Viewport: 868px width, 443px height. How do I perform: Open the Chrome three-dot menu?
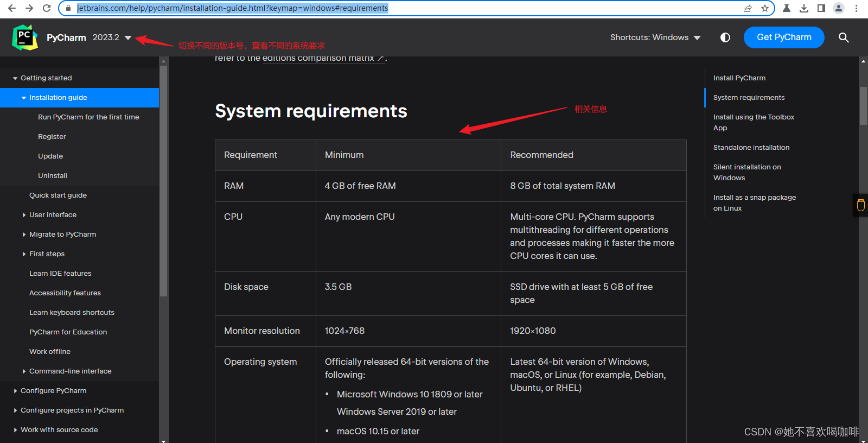click(856, 8)
